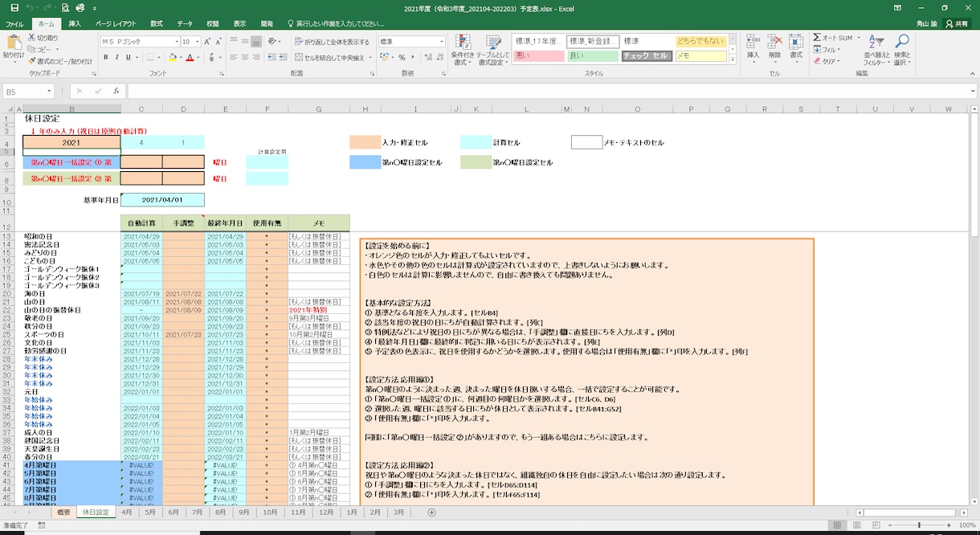
Task: Click the formula bar input area
Action: pos(550,92)
